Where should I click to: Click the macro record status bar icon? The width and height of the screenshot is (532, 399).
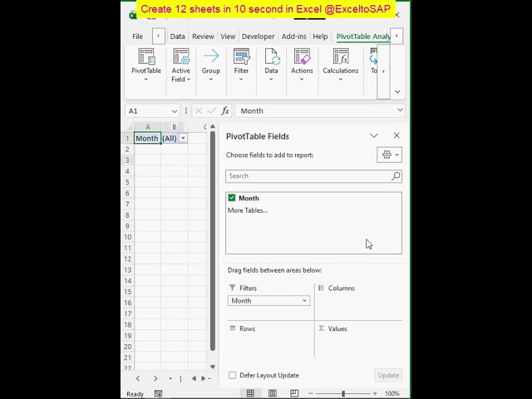tap(158, 393)
